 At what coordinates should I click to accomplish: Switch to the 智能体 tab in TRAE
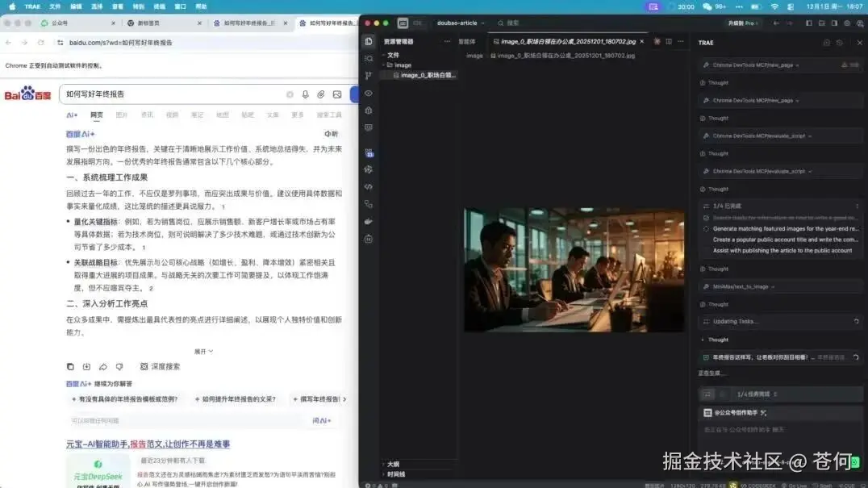(x=466, y=42)
